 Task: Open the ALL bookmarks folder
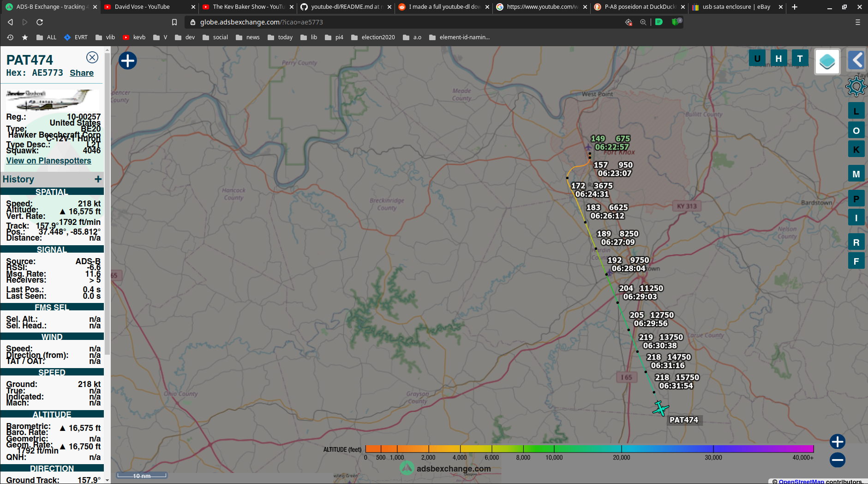tap(46, 37)
